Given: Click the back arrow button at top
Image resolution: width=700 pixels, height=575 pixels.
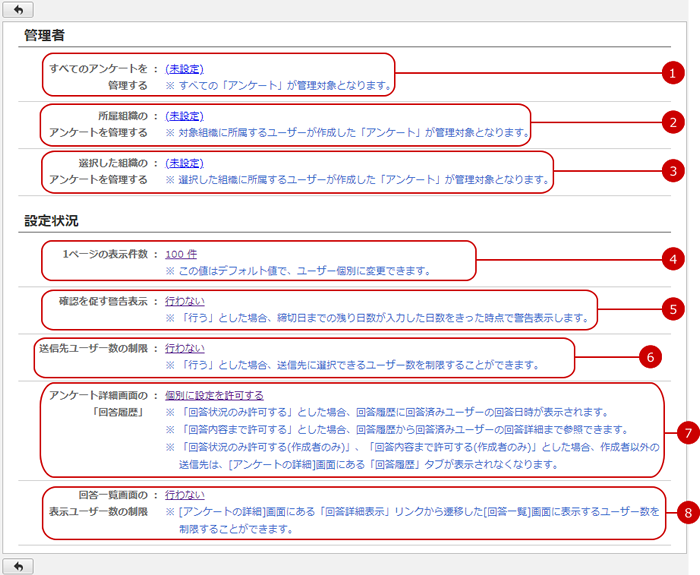Looking at the screenshot, I should click(x=18, y=9).
